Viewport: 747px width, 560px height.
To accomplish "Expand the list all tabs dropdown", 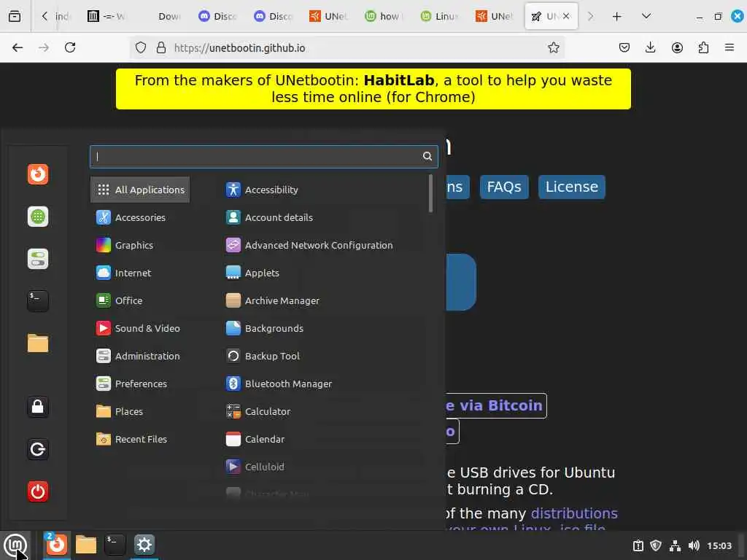I will [x=646, y=16].
